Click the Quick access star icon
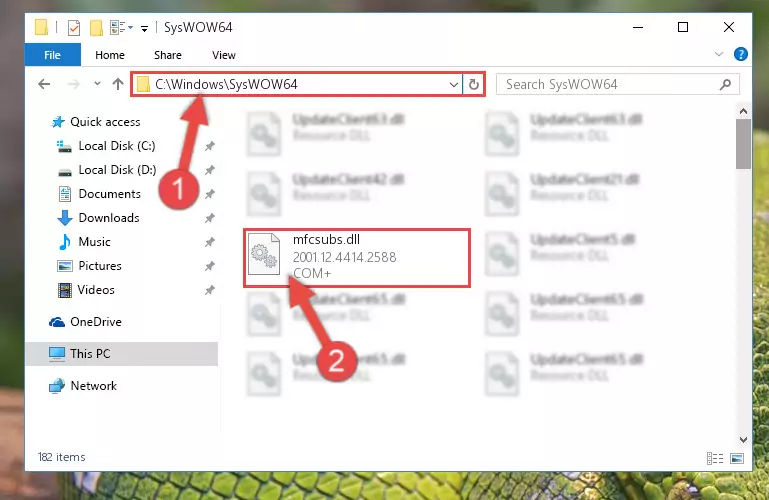This screenshot has width=769, height=500. [x=58, y=122]
